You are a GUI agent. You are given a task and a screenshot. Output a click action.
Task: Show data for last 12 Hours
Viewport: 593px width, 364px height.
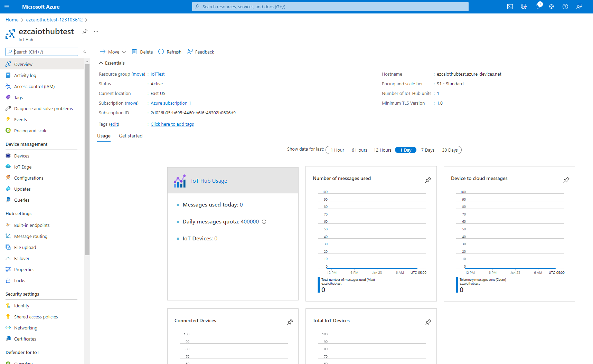[383, 150]
